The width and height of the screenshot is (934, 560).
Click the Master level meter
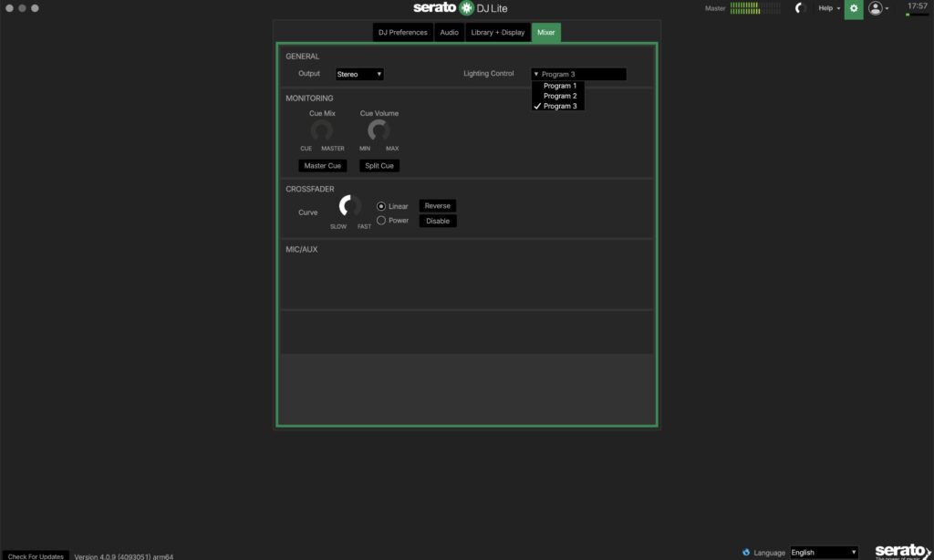[x=755, y=8]
